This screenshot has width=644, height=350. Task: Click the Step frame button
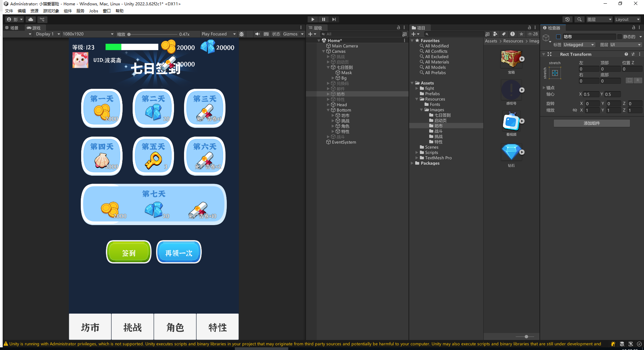click(x=334, y=19)
